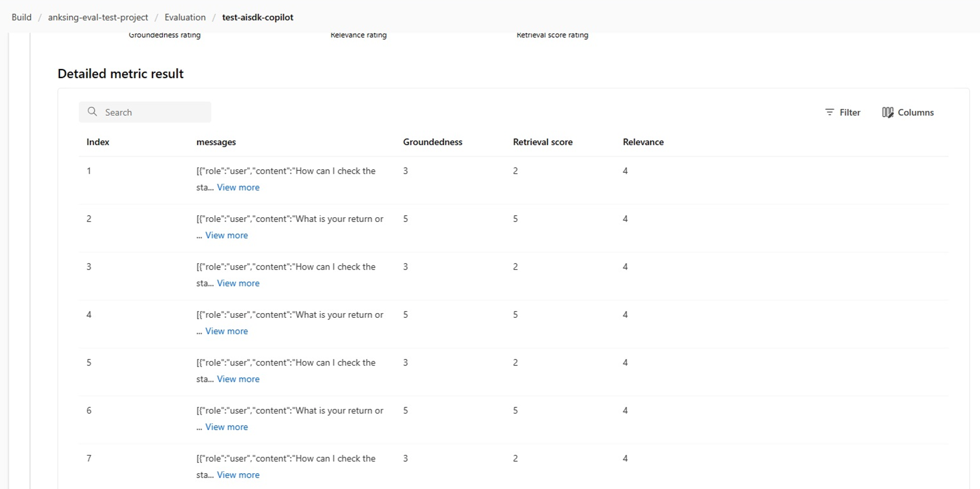Screen dimensions: 980x489
Task: Open the Build breadcrumb
Action: tap(21, 17)
